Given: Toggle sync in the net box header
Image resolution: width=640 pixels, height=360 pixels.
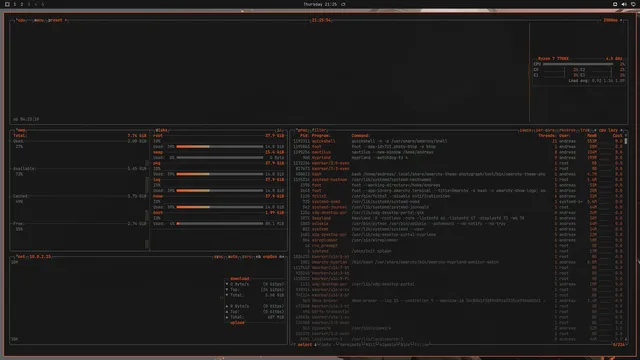Looking at the screenshot, I should click(x=218, y=257).
